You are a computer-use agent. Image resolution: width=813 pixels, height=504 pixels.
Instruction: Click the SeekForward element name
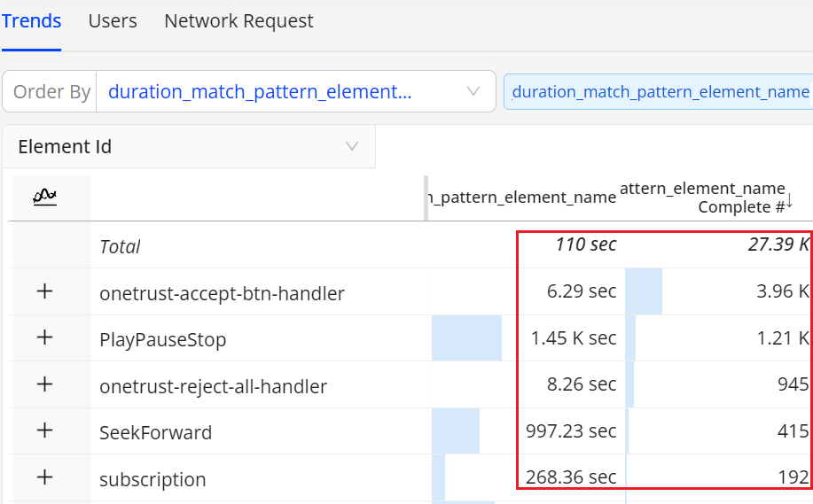155,432
